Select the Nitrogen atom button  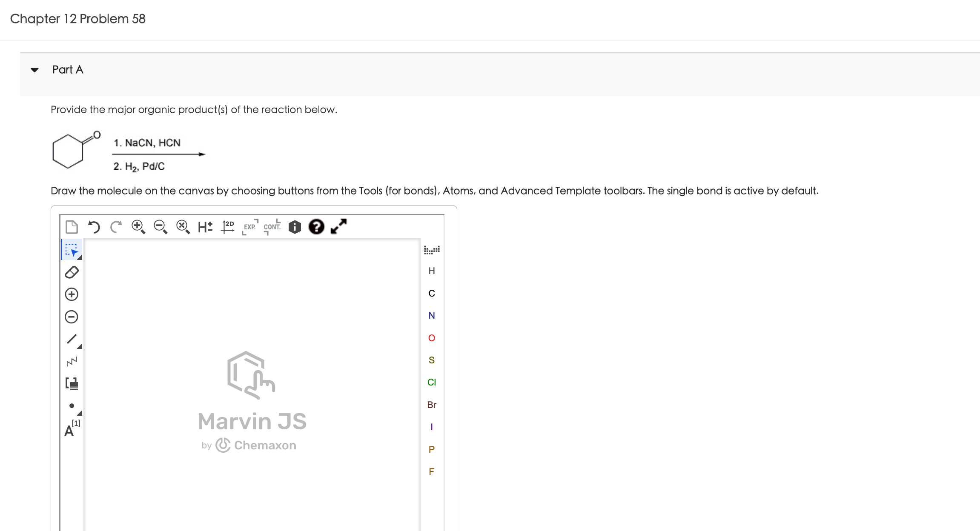[x=432, y=315]
